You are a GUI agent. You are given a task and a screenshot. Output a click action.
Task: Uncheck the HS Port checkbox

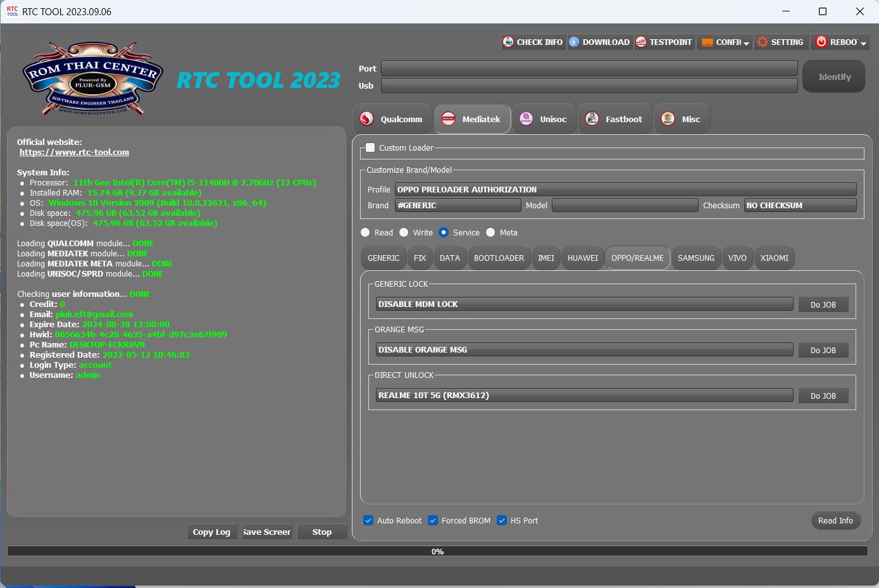coord(502,520)
